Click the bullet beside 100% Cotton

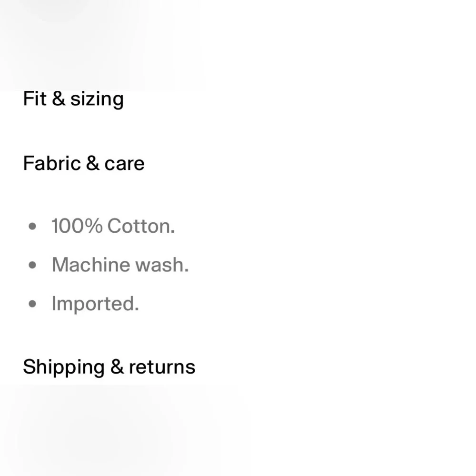[32, 226]
